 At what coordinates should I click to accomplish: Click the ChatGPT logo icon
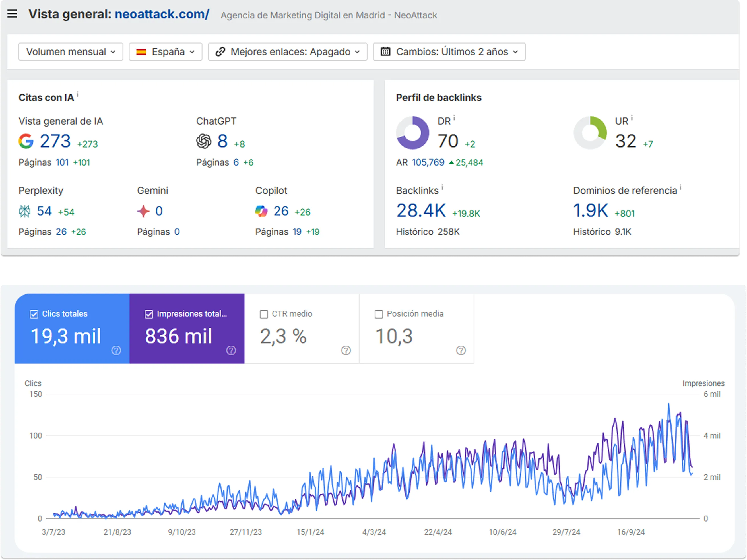[x=204, y=141]
